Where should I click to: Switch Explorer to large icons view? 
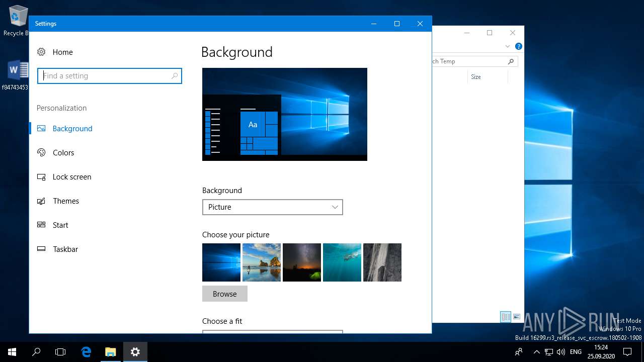click(517, 317)
